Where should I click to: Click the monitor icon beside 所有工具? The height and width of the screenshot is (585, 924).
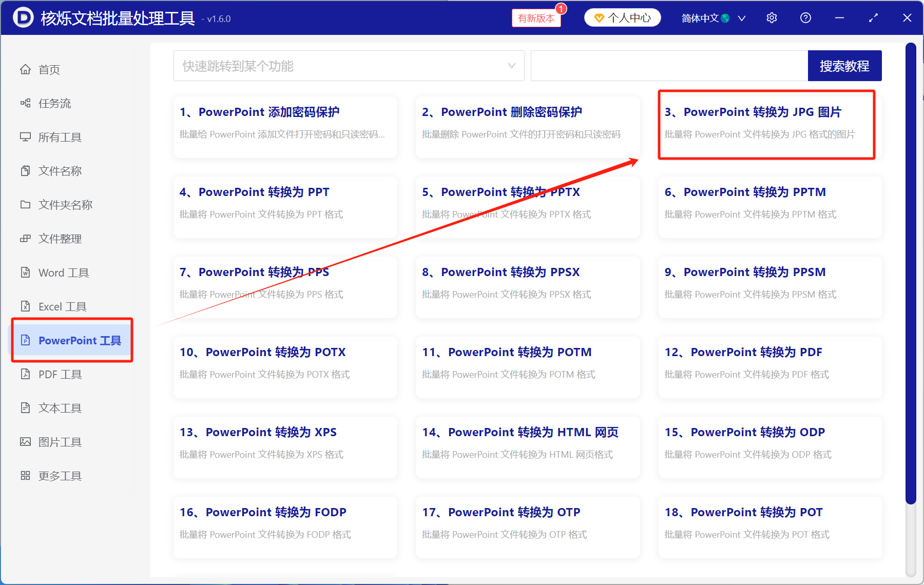coord(25,137)
